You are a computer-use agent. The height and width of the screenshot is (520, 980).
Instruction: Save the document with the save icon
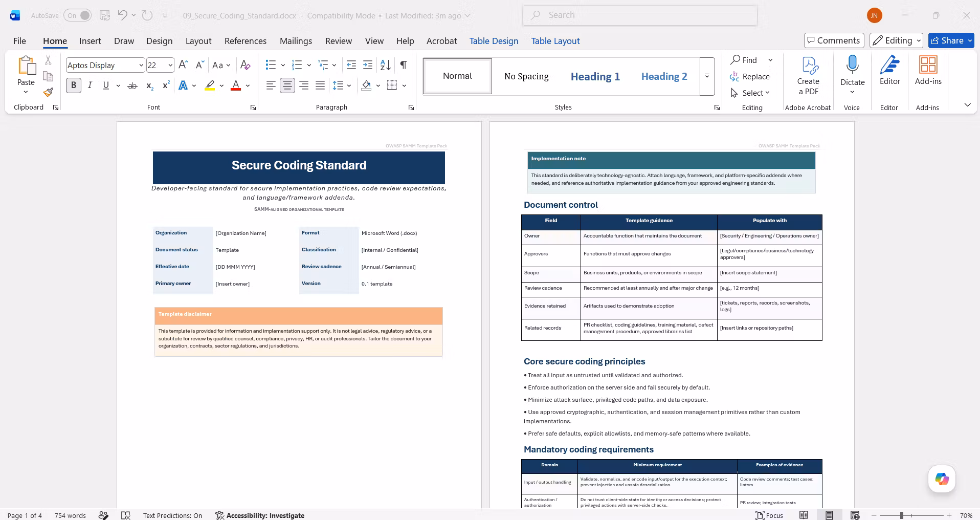[x=105, y=15]
